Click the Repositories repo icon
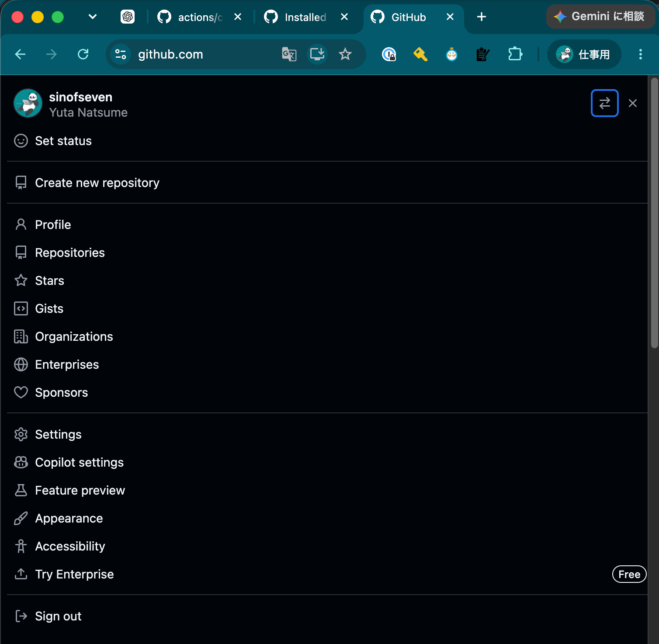Screen dimensions: 659x644 (x=21, y=253)
